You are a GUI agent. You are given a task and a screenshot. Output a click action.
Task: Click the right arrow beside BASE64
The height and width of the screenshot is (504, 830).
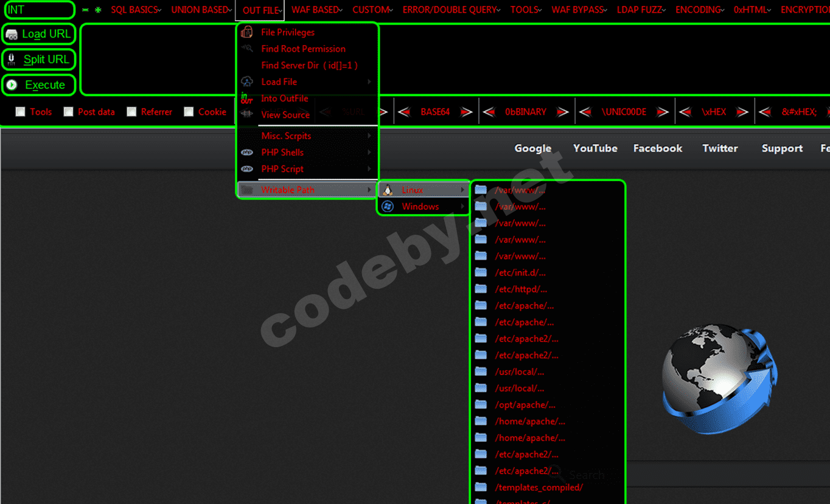point(466,112)
